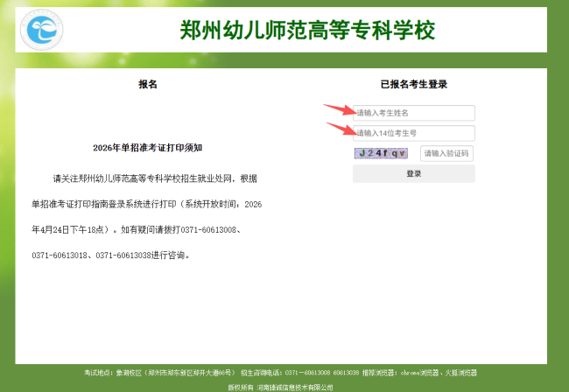The image size is (569, 392).
Task: Click the footer 推荐浏览器 recommendation text
Action: [421, 373]
